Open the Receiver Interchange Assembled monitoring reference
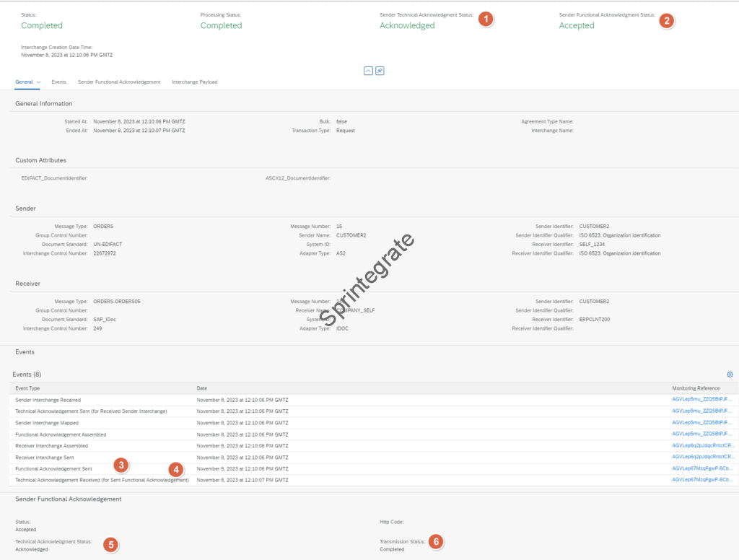Image resolution: width=739 pixels, height=560 pixels. click(703, 445)
